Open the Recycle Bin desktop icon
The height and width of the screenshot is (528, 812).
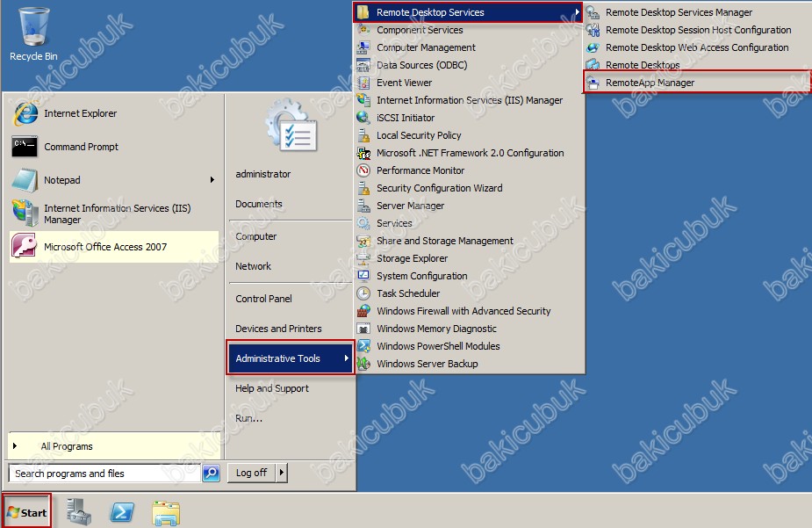click(x=33, y=33)
